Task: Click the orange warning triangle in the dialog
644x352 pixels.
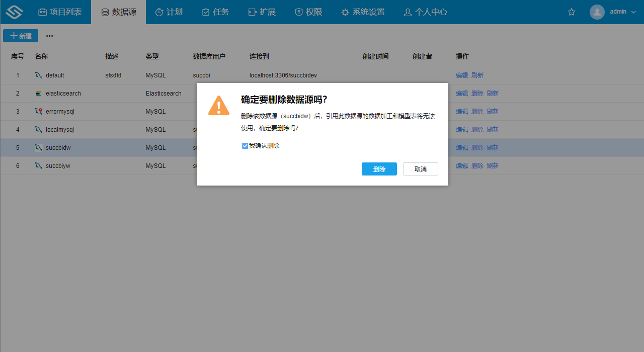Action: tap(218, 106)
